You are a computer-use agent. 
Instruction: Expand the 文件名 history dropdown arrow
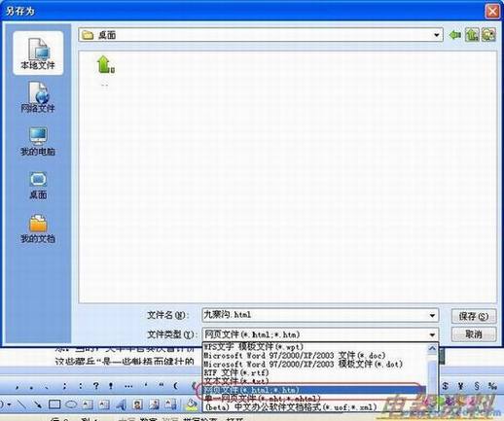[x=432, y=315]
